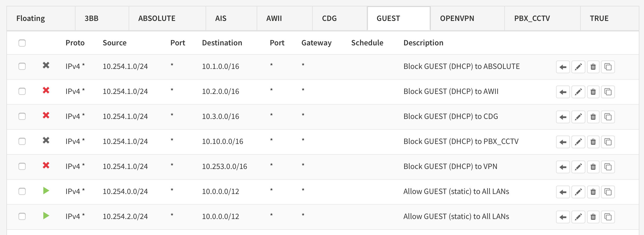Go to the PBX_CCTV tab
644x235 pixels.
pyautogui.click(x=532, y=18)
